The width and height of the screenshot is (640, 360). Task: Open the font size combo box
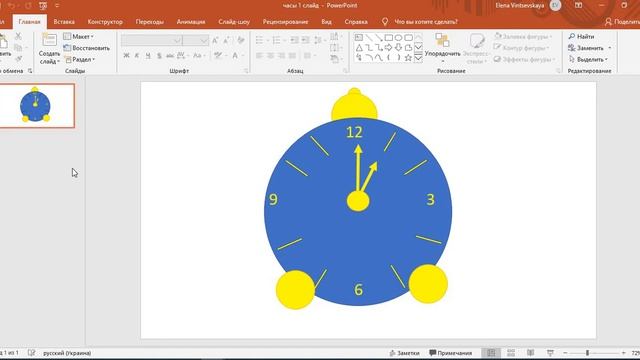click(196, 40)
